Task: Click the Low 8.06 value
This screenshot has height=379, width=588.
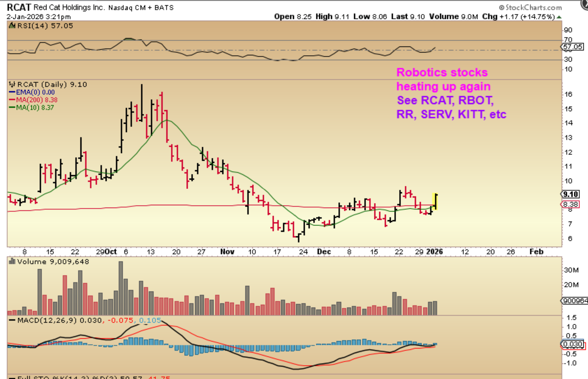Action: 370,17
